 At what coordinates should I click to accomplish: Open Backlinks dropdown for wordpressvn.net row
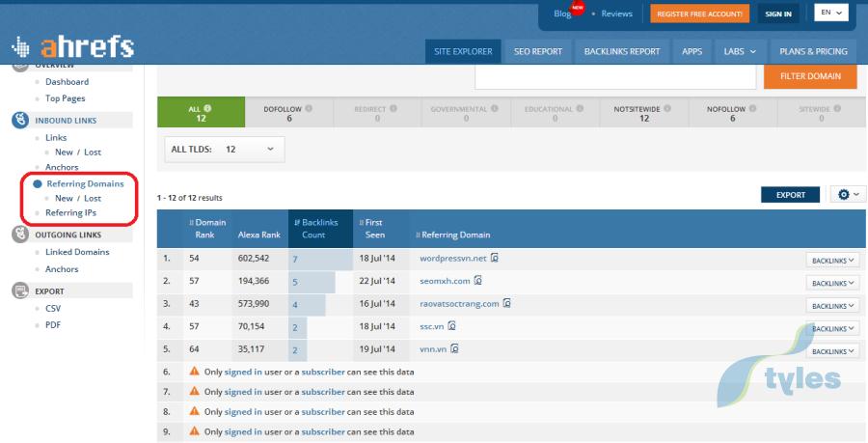click(832, 260)
